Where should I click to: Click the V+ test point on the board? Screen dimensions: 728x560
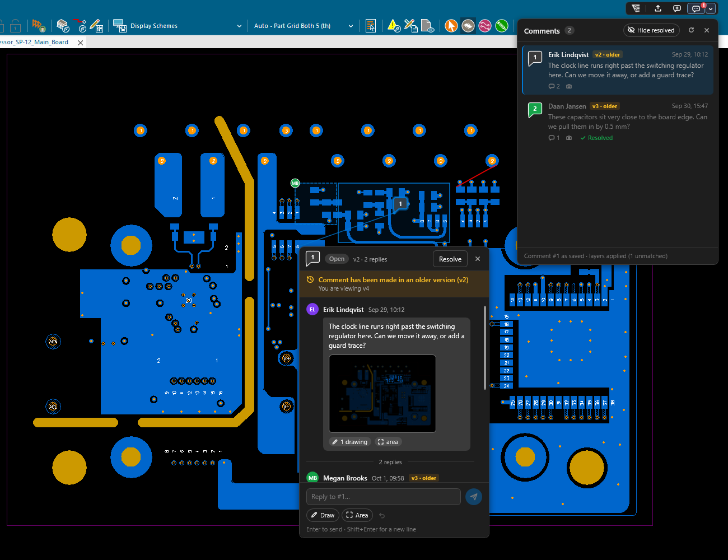286,358
